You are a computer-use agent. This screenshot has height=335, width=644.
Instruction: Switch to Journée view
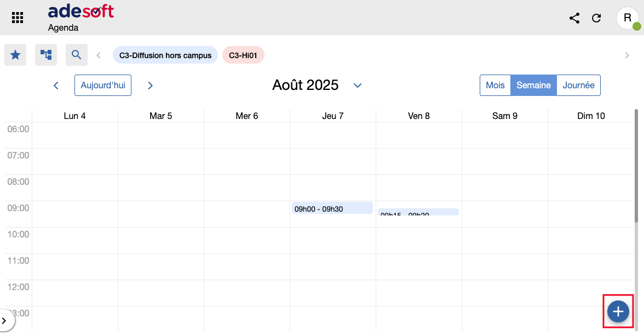578,86
